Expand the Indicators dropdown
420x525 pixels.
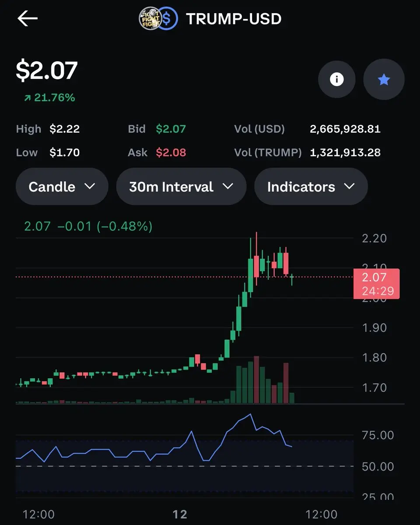coord(311,187)
